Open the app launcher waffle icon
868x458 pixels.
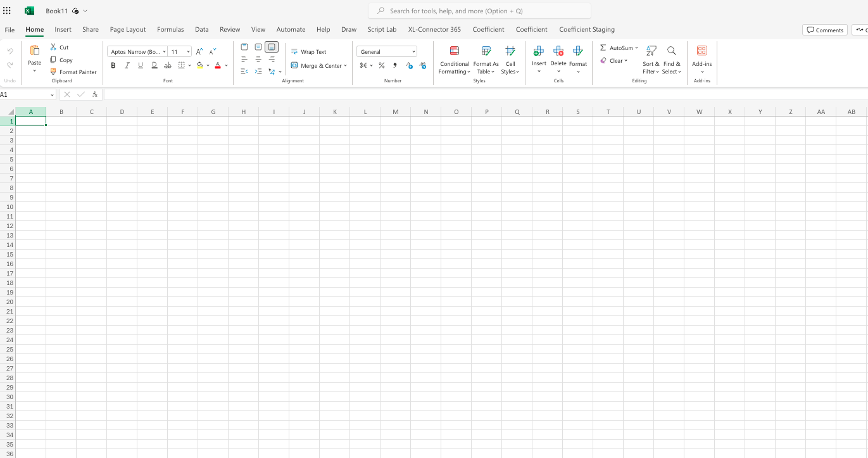coord(7,11)
